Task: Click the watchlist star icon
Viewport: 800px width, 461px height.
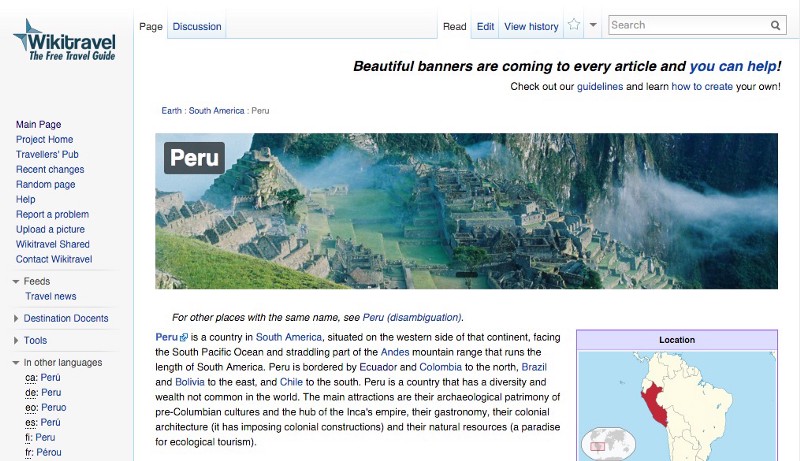Action: [574, 26]
